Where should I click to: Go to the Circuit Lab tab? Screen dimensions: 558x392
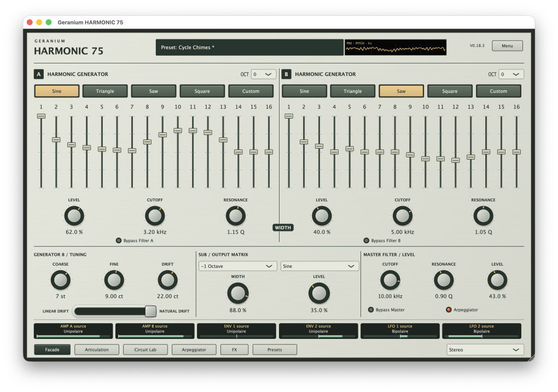145,350
